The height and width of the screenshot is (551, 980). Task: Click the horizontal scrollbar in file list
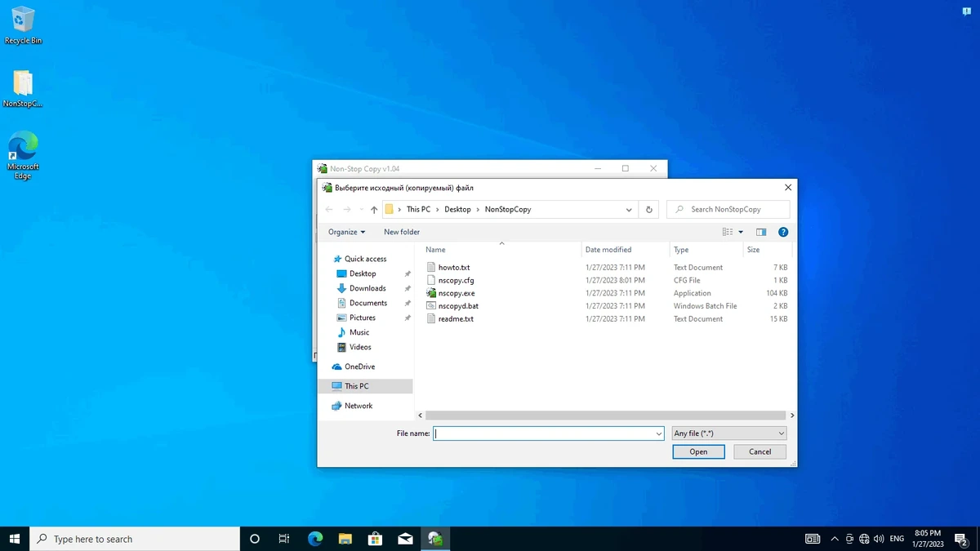coord(606,415)
